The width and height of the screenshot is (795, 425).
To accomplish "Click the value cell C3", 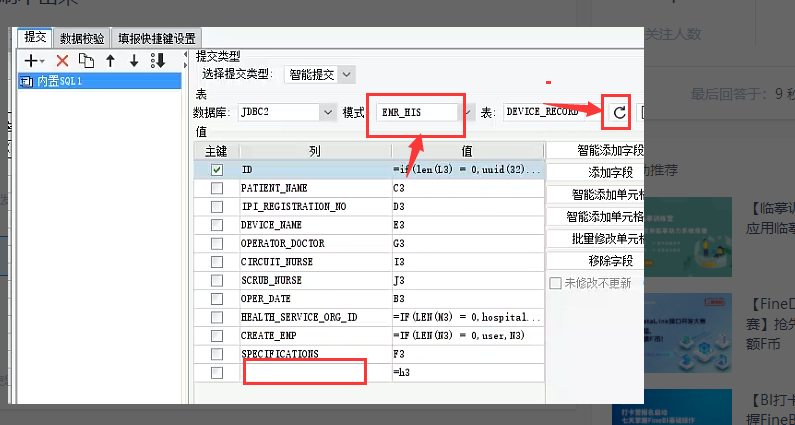I will pos(468,188).
